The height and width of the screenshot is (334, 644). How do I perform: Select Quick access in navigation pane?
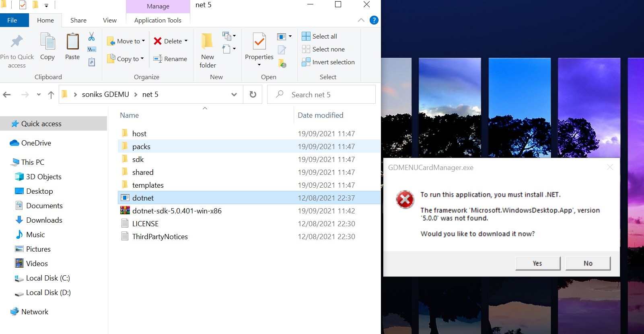click(x=53, y=124)
